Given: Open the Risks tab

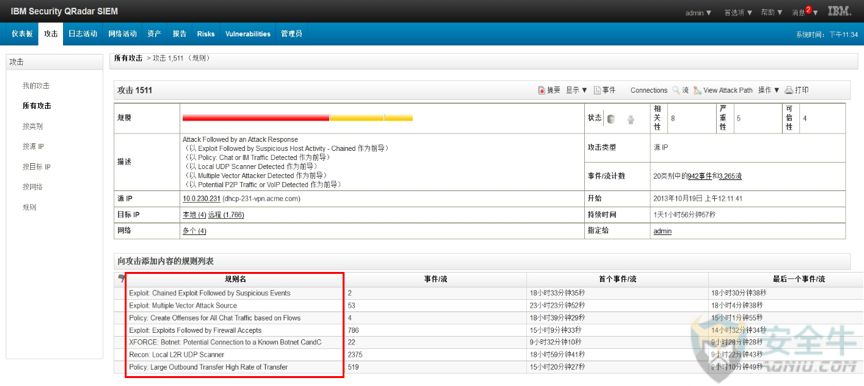Looking at the screenshot, I should click(206, 34).
